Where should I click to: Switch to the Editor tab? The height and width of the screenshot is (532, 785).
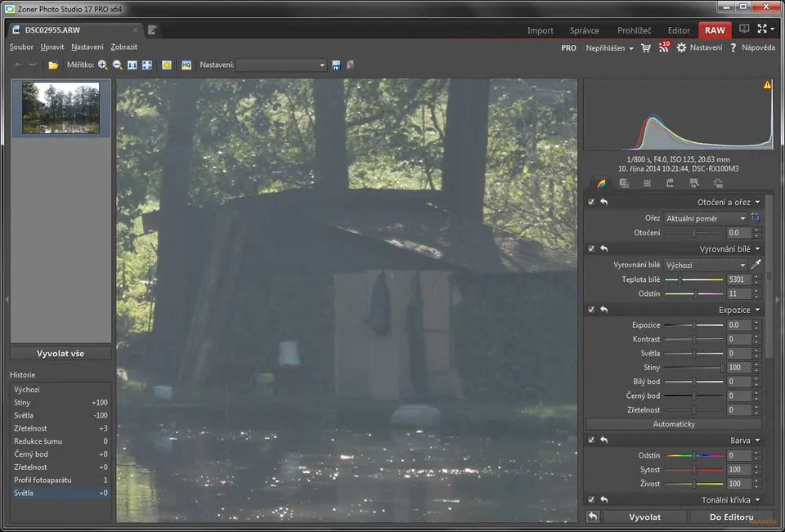[x=679, y=30]
